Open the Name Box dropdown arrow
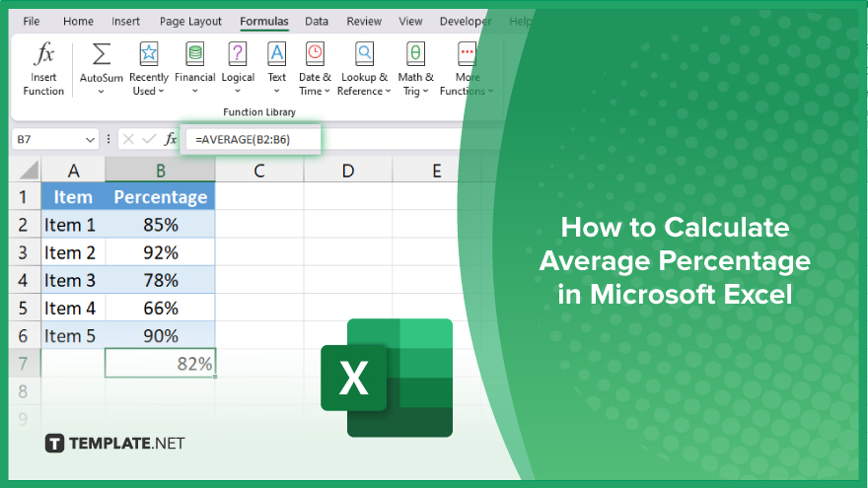This screenshot has height=488, width=868. 90,140
